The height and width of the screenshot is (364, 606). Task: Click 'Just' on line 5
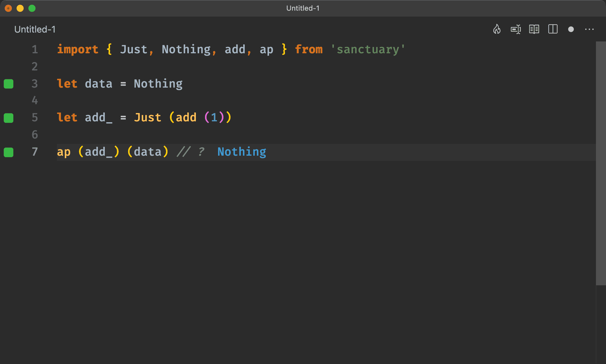point(147,117)
